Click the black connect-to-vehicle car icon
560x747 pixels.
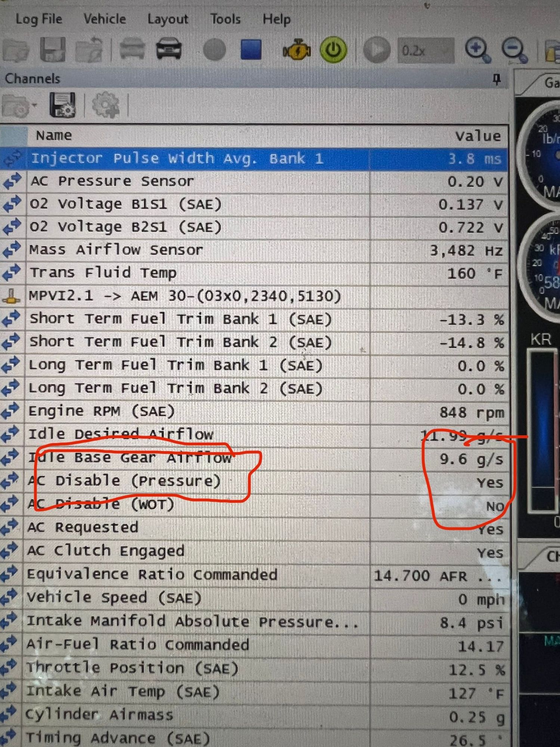pyautogui.click(x=168, y=50)
